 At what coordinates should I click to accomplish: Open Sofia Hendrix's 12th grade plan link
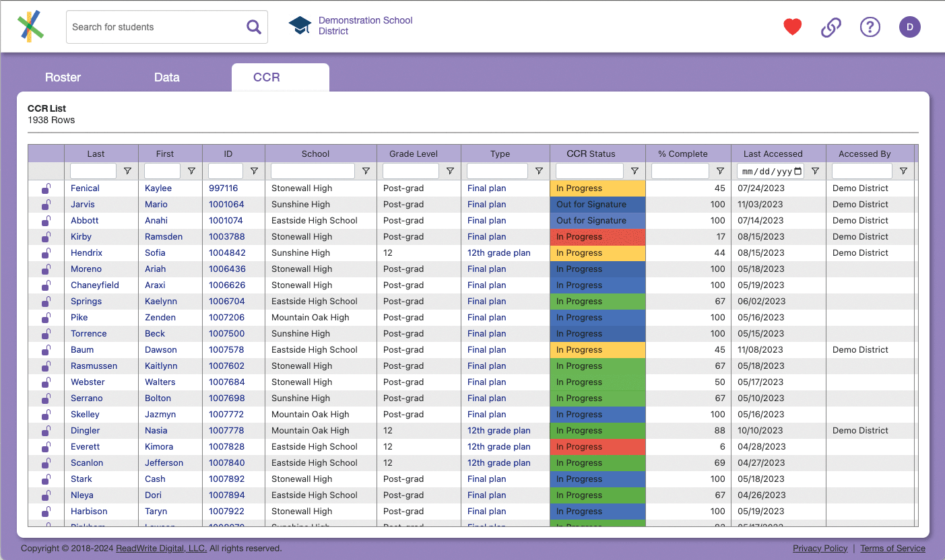498,253
